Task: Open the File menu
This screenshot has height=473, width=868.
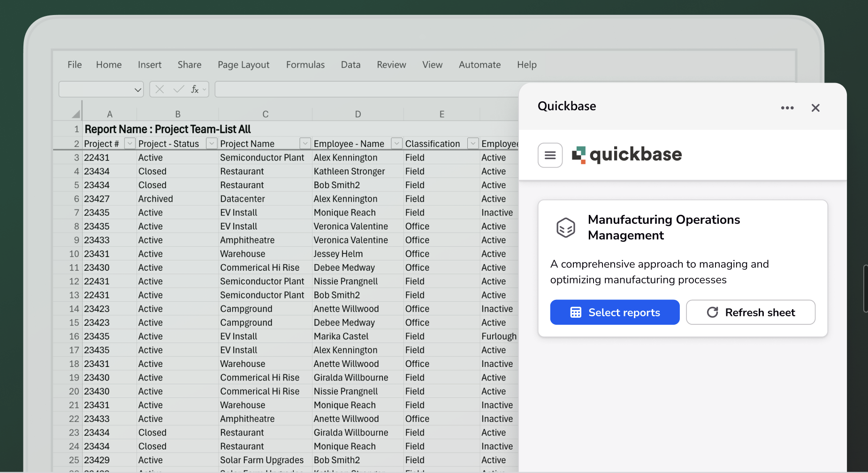Action: point(75,65)
